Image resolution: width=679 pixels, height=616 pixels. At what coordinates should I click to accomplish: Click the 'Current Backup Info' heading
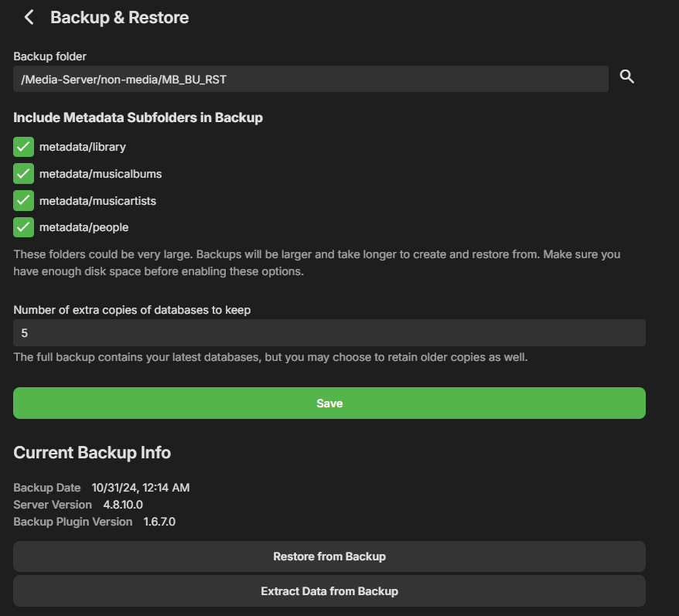click(x=92, y=452)
